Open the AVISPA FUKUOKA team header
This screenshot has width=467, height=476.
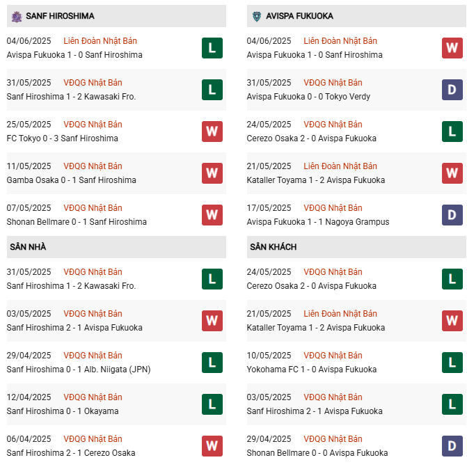tap(356, 16)
